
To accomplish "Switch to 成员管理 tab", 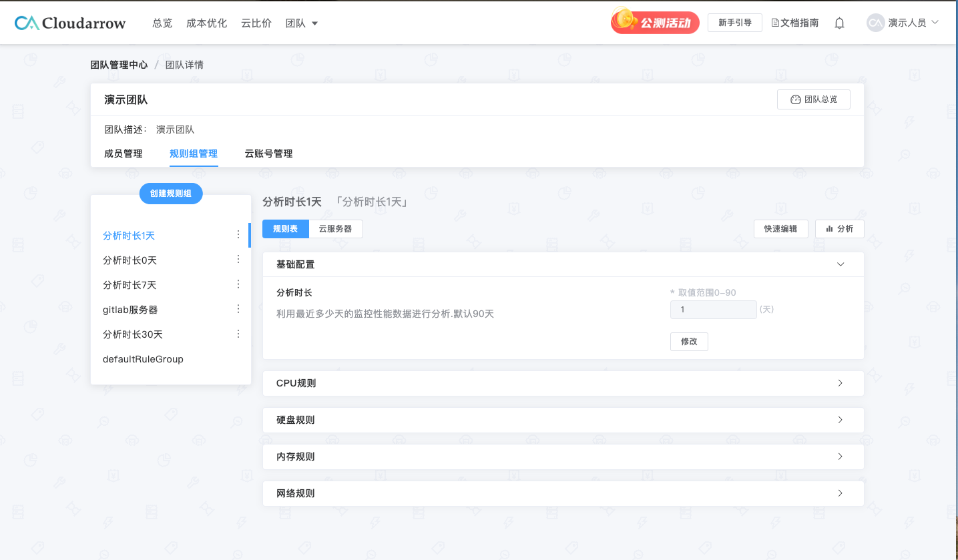I will click(124, 154).
